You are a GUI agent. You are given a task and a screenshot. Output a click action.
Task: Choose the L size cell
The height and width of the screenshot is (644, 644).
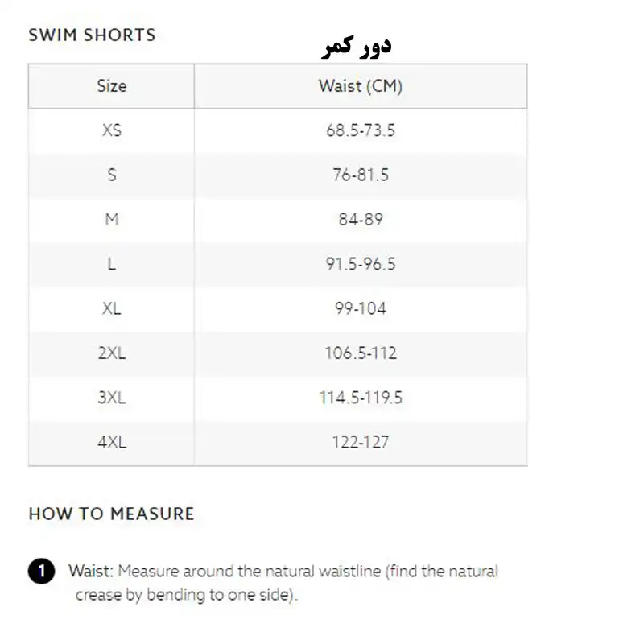(111, 264)
